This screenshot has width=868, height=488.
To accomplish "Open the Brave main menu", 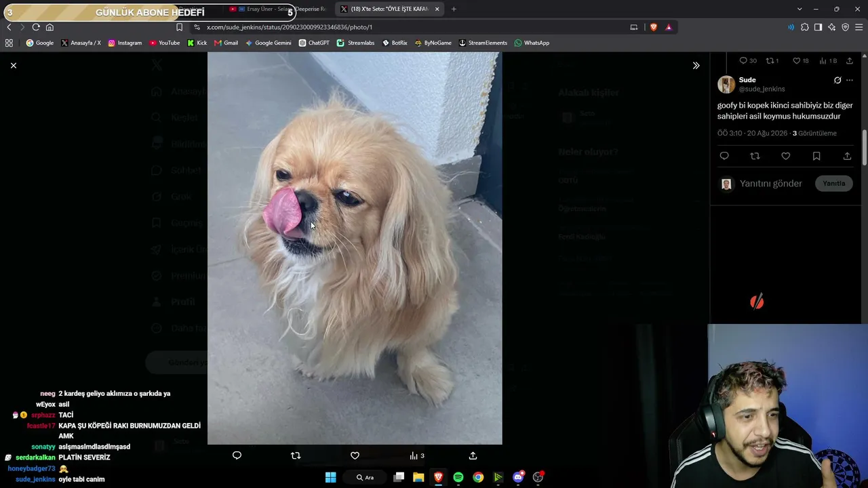I will 859,27.
